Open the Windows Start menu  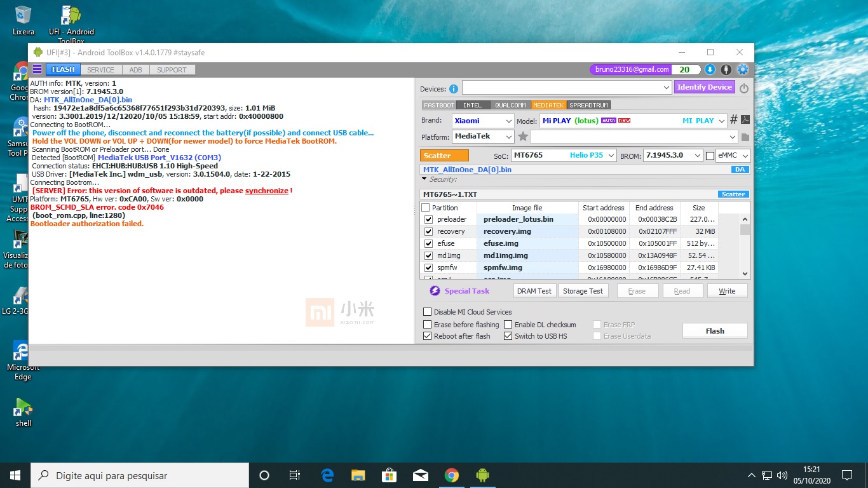15,475
